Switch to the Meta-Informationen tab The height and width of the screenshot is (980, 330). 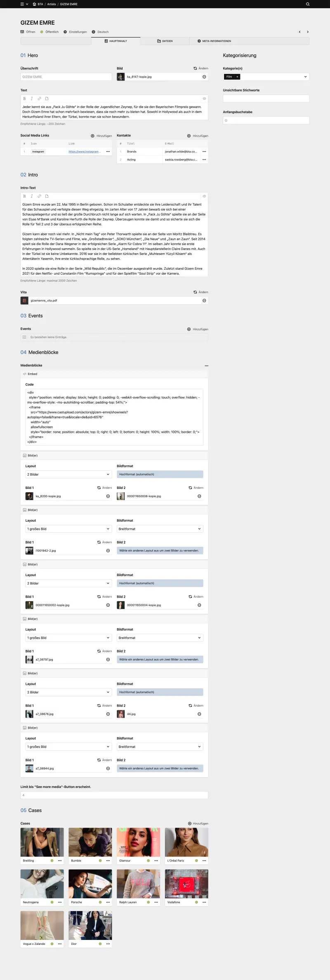[214, 41]
